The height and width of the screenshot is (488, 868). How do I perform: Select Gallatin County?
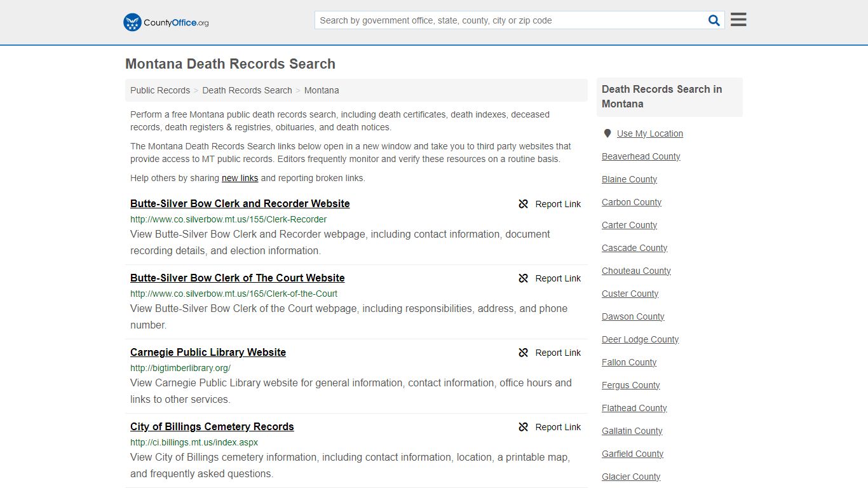(632, 431)
